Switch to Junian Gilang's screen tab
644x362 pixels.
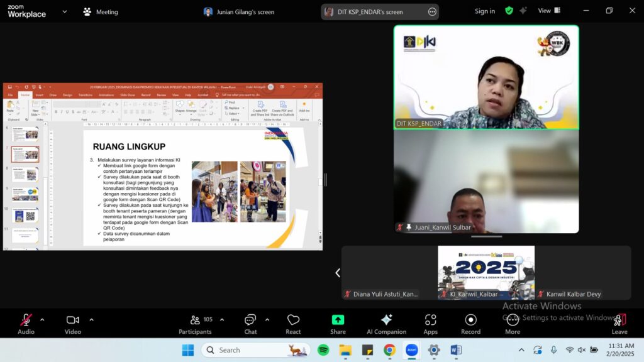pyautogui.click(x=239, y=12)
